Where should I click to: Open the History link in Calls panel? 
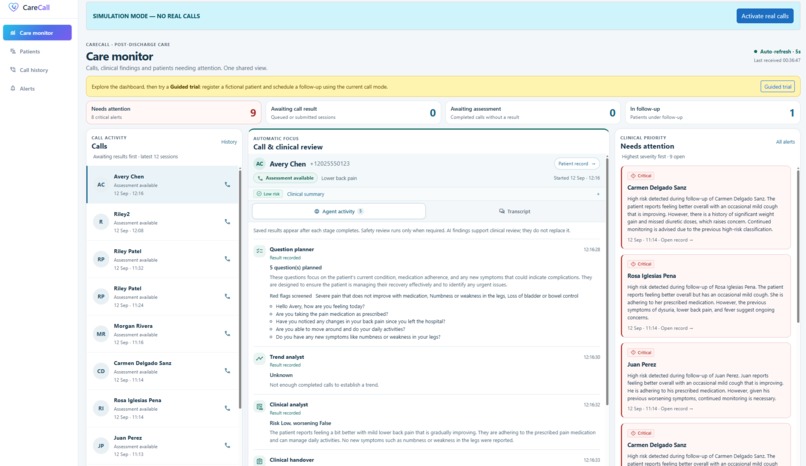click(x=229, y=142)
